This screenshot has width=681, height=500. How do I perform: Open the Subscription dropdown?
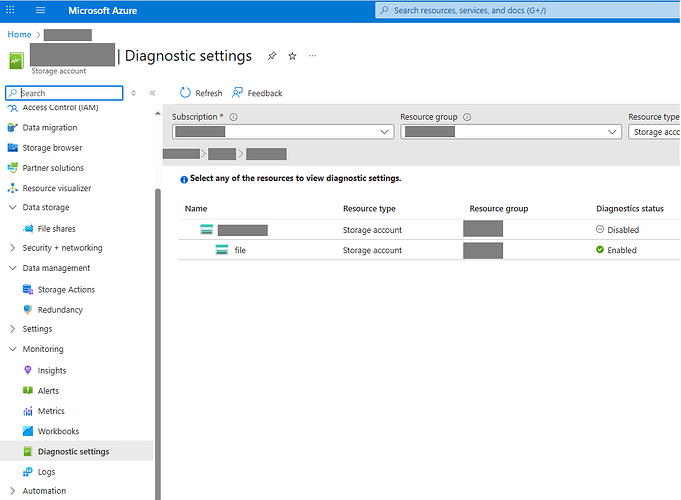(x=283, y=132)
